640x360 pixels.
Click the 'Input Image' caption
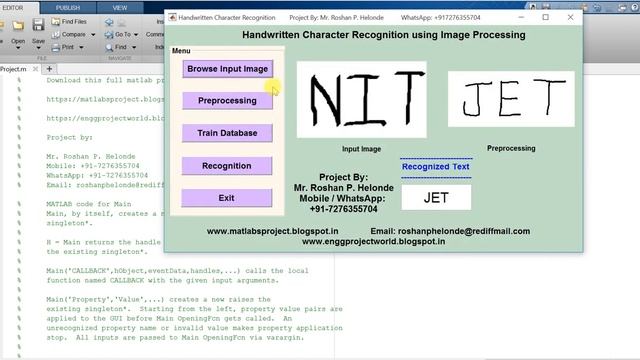(x=361, y=149)
